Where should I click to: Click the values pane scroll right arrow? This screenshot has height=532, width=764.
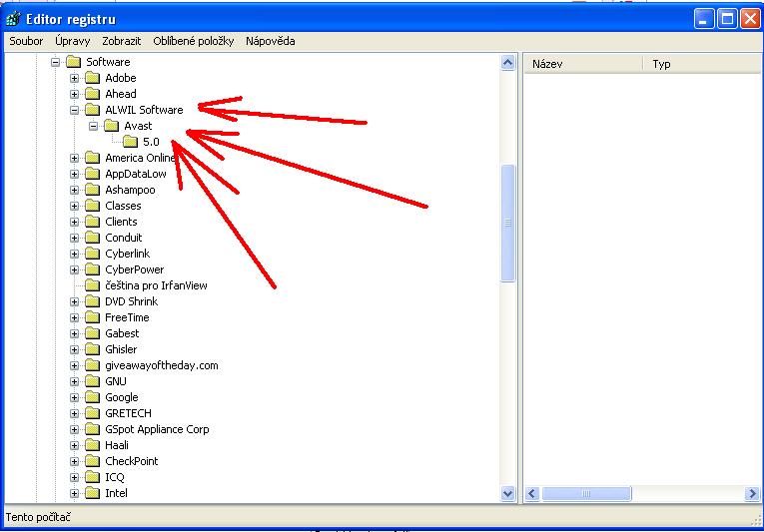click(x=752, y=494)
